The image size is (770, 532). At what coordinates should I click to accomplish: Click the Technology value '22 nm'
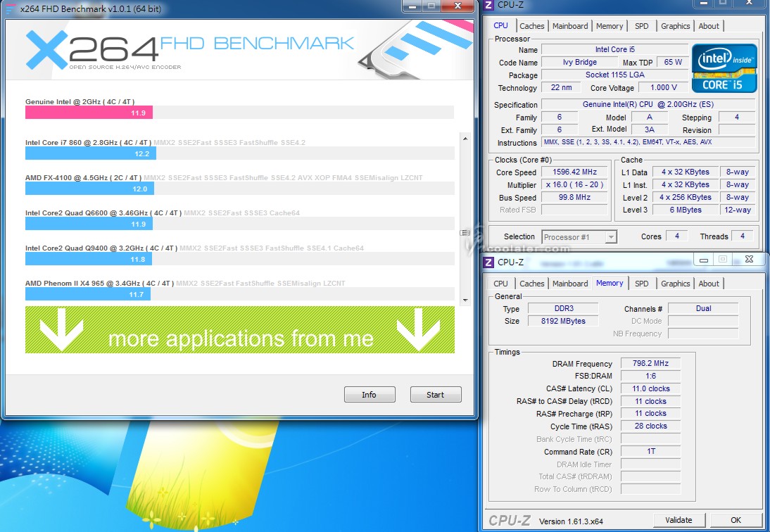tap(561, 87)
